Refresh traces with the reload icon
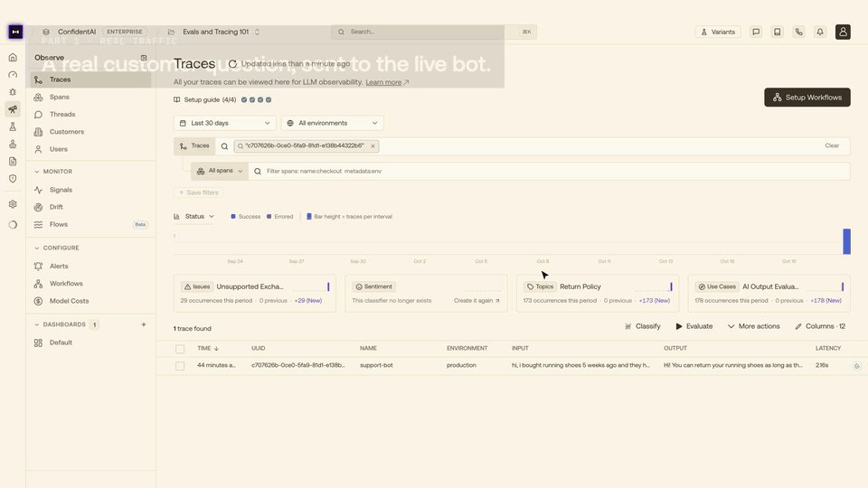 pos(232,64)
